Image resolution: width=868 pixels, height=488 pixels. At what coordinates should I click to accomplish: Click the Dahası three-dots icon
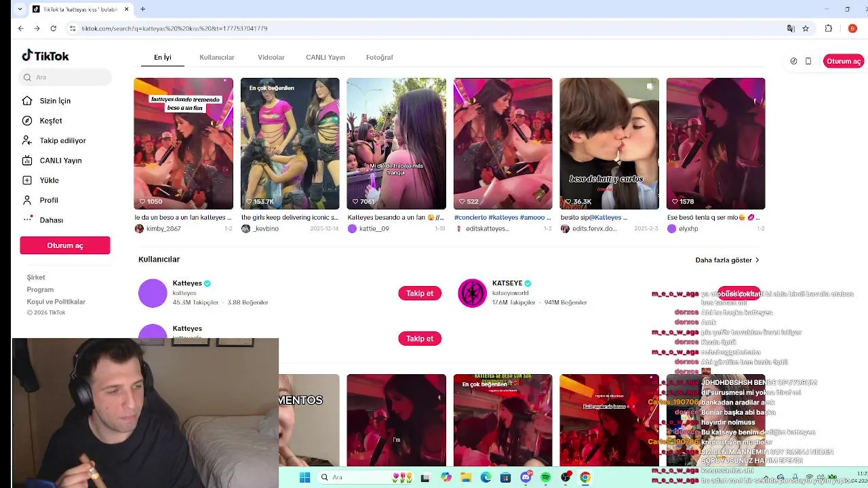[x=27, y=219]
